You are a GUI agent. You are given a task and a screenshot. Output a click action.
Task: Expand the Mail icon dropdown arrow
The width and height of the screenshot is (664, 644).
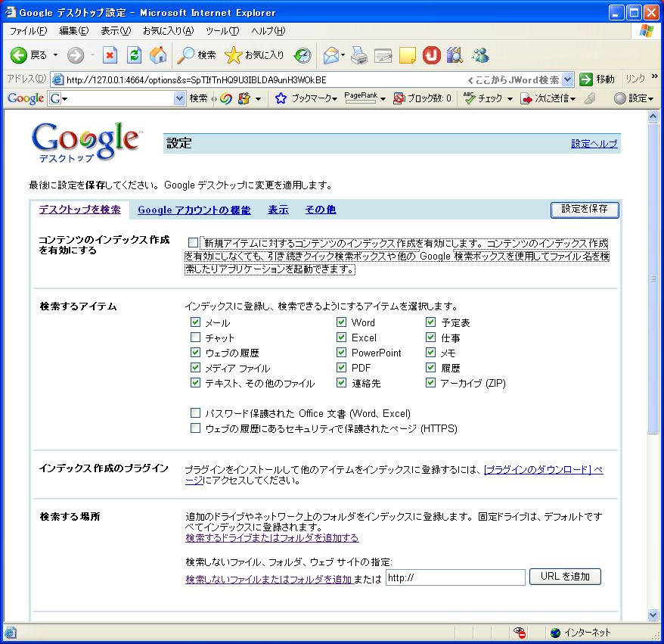point(343,55)
